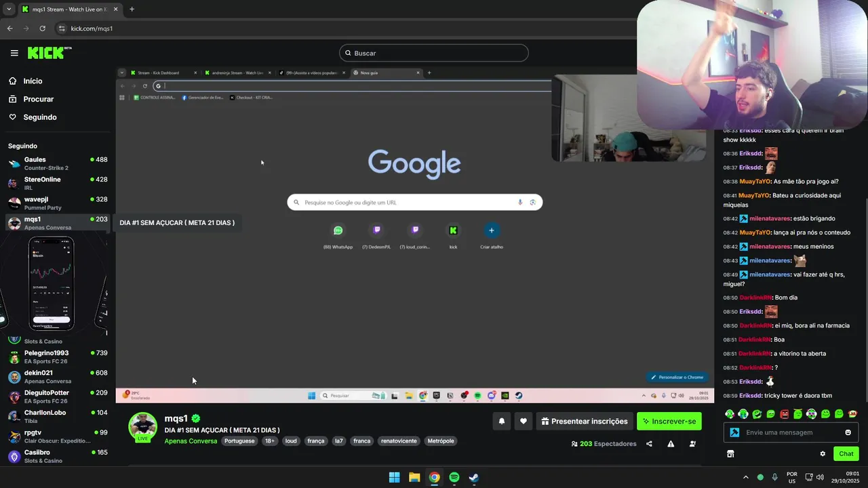Open wavepjl channel in following list
This screenshot has width=868, height=488.
click(58, 203)
